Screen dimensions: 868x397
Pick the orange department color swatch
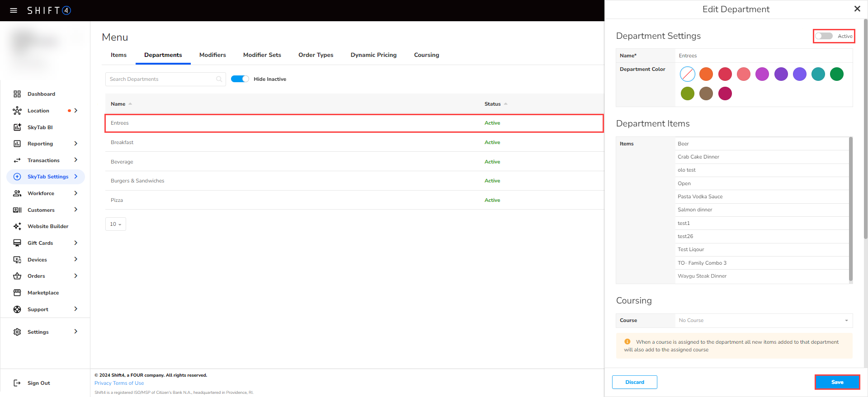click(706, 74)
